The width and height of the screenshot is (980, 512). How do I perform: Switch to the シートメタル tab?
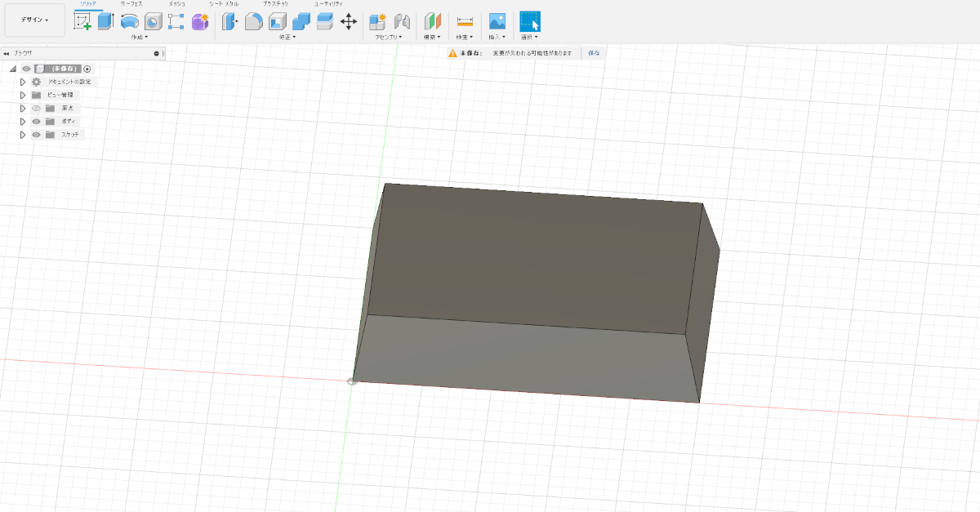coord(223,4)
